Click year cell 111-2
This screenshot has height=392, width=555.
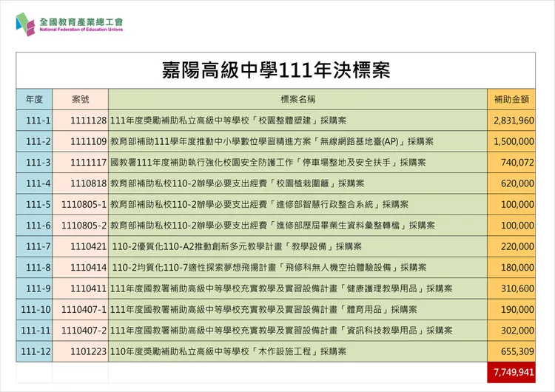click(x=34, y=141)
